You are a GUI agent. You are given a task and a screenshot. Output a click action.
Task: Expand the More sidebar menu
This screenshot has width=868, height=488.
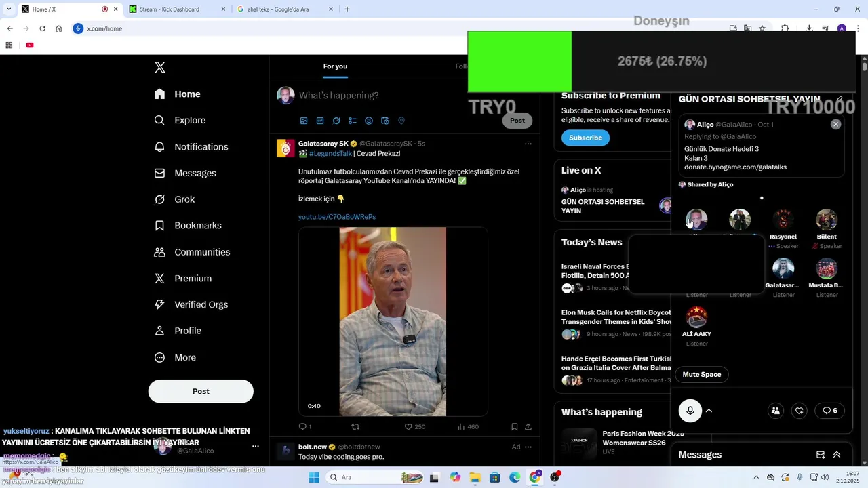tap(175, 357)
